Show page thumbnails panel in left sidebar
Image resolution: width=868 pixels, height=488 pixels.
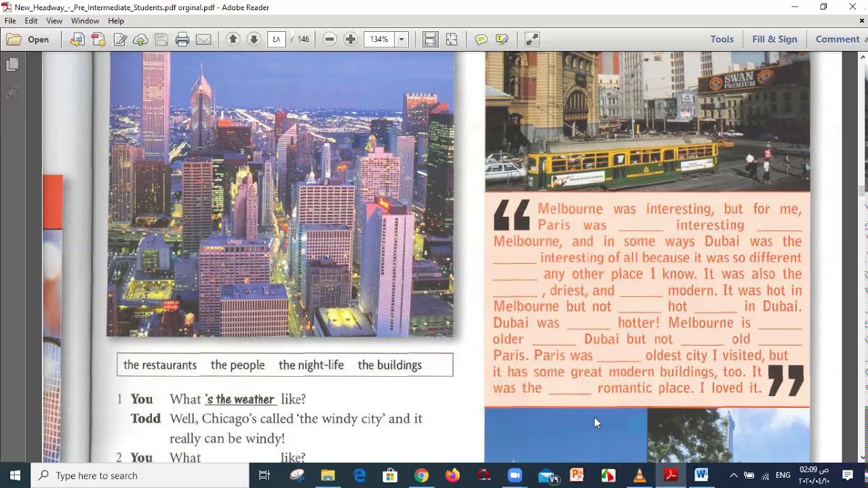tap(12, 65)
